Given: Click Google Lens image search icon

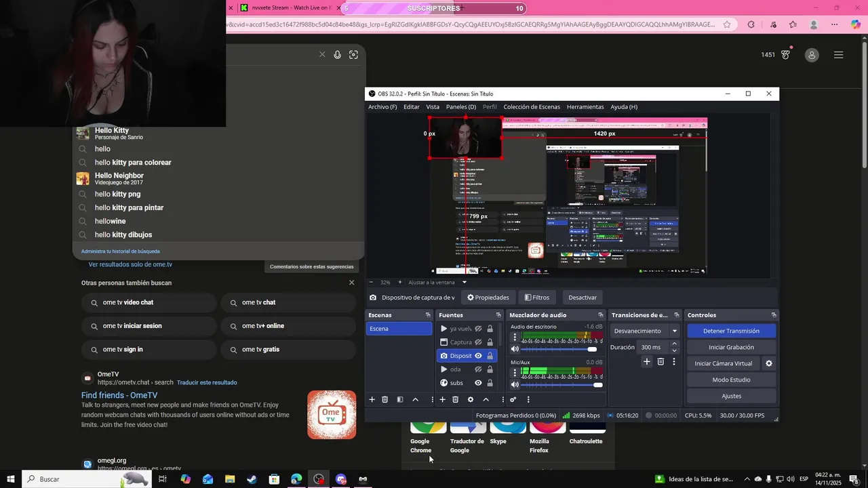Looking at the screenshot, I should coord(353,55).
